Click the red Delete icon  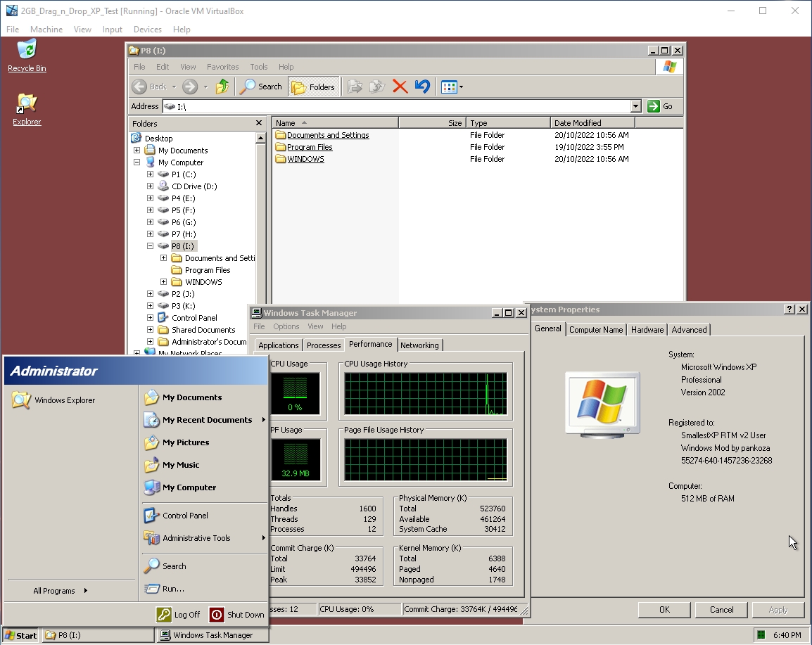[x=400, y=87]
